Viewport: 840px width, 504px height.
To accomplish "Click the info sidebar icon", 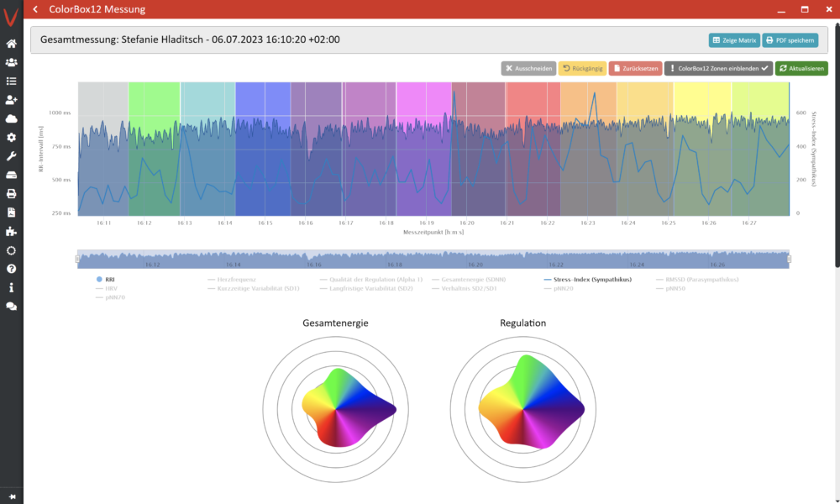I will 11,287.
